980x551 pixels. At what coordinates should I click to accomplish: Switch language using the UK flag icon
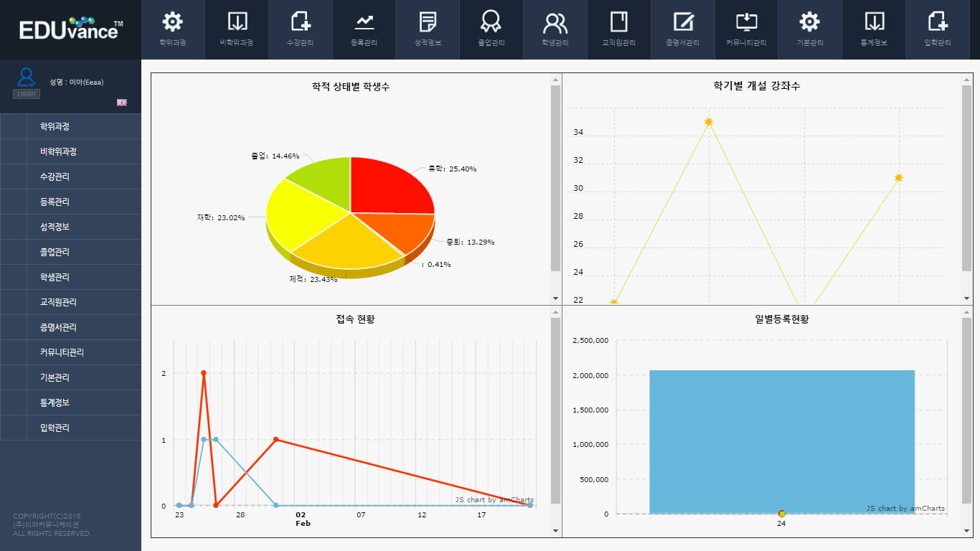[122, 103]
